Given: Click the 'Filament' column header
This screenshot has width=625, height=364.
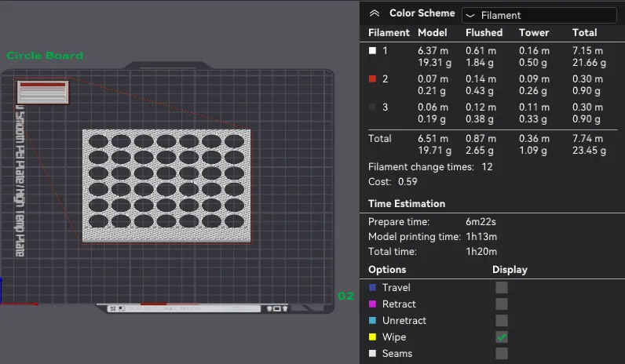Looking at the screenshot, I should (x=389, y=33).
